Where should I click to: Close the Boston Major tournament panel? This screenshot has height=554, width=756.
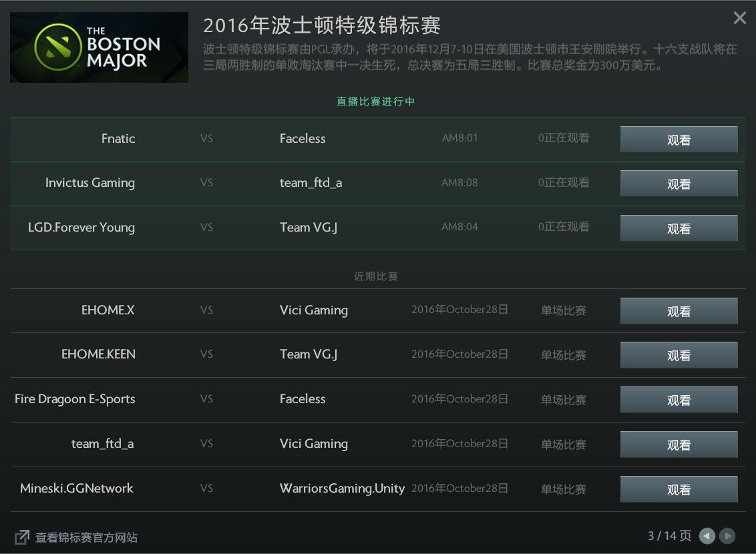tap(739, 18)
